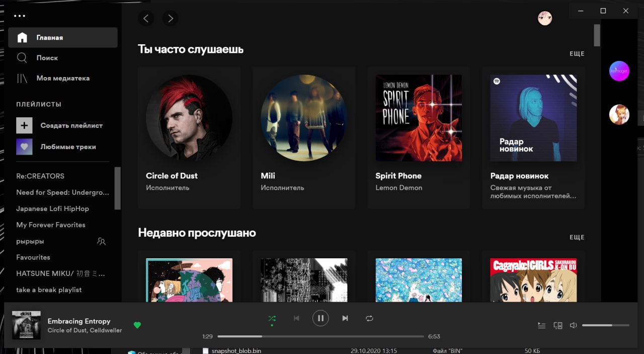Viewport: 644px width, 354px height.
Task: Toggle shuffle playback
Action: tap(272, 318)
